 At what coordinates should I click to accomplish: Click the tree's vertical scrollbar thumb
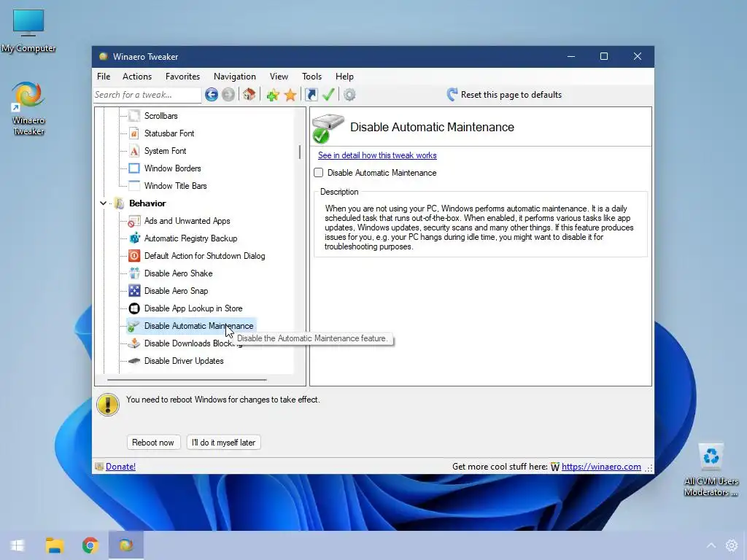coord(300,152)
